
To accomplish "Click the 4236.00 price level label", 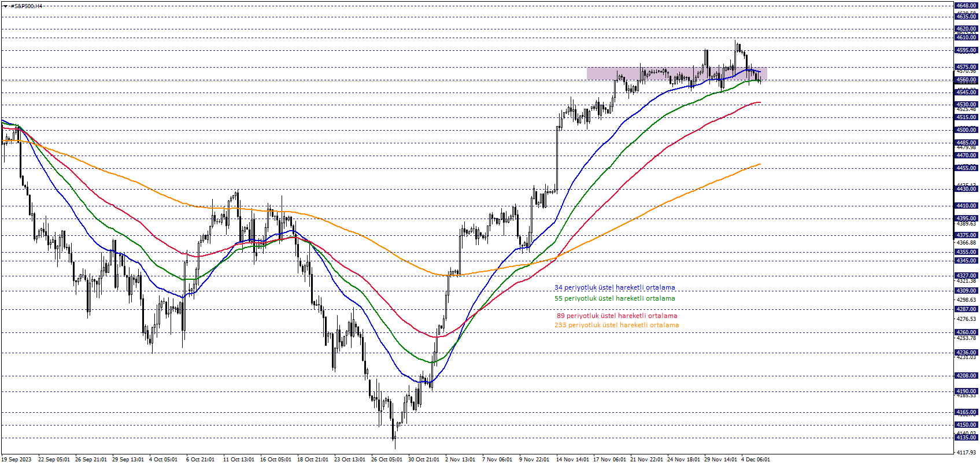I will (966, 353).
